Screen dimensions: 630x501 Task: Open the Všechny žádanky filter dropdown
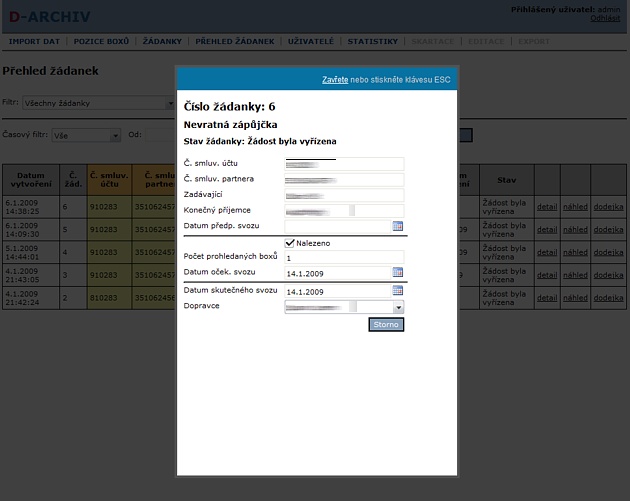tap(98, 103)
